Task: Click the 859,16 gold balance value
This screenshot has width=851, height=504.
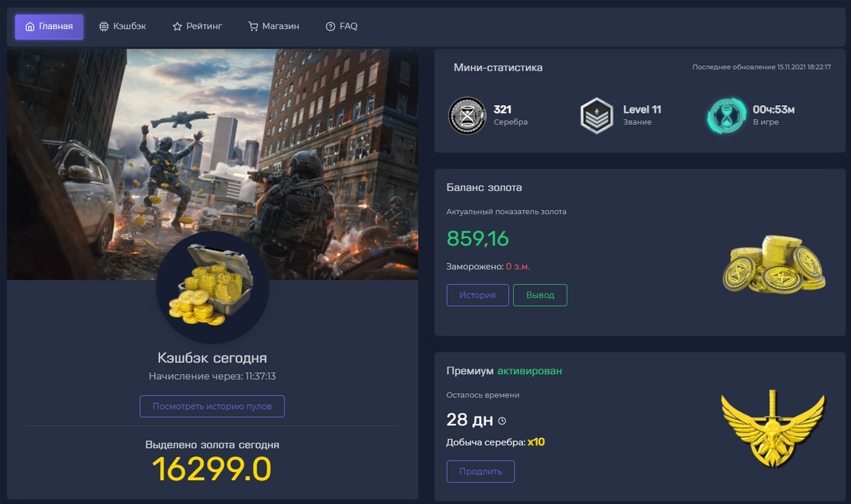Action: pos(478,239)
